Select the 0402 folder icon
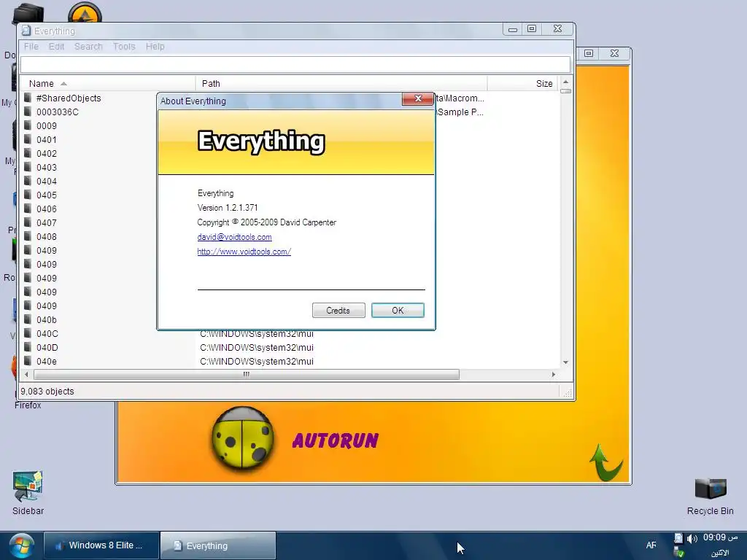 click(28, 153)
